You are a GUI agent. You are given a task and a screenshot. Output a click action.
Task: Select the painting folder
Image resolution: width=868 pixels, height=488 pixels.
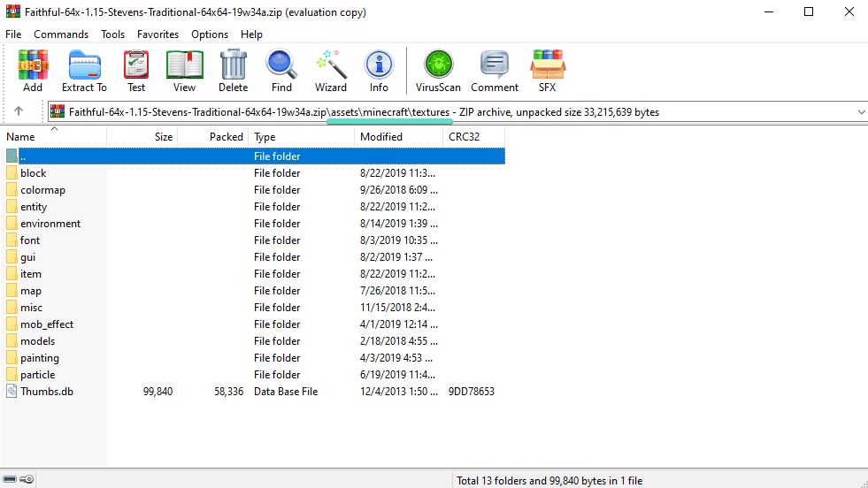[x=39, y=358]
